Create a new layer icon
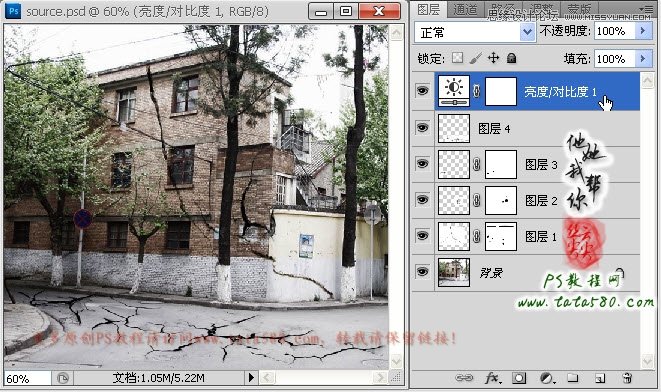Screen dimensions: 661x392 (600, 378)
